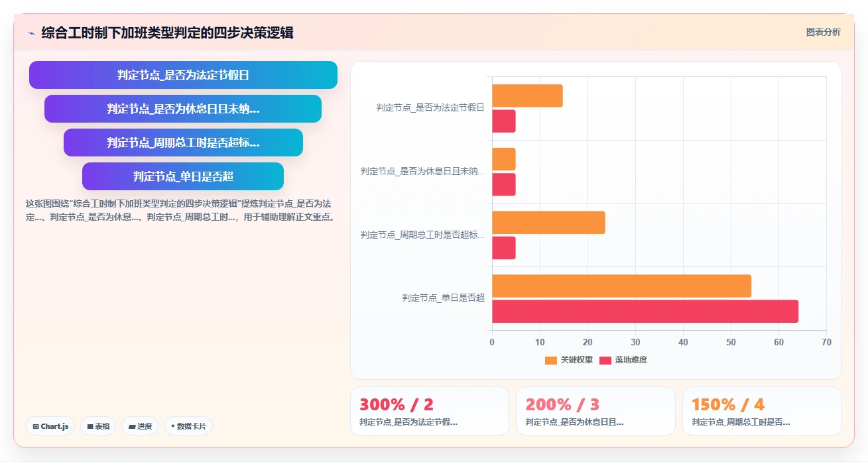Open the 300% / 2 data card
868x462 pixels.
click(430, 411)
